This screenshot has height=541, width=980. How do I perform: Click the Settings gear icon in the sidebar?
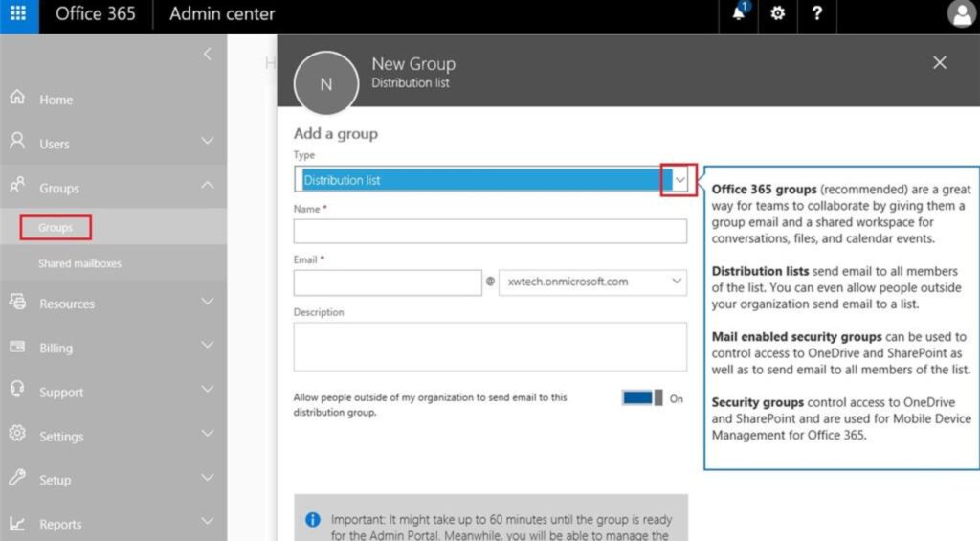click(x=17, y=434)
